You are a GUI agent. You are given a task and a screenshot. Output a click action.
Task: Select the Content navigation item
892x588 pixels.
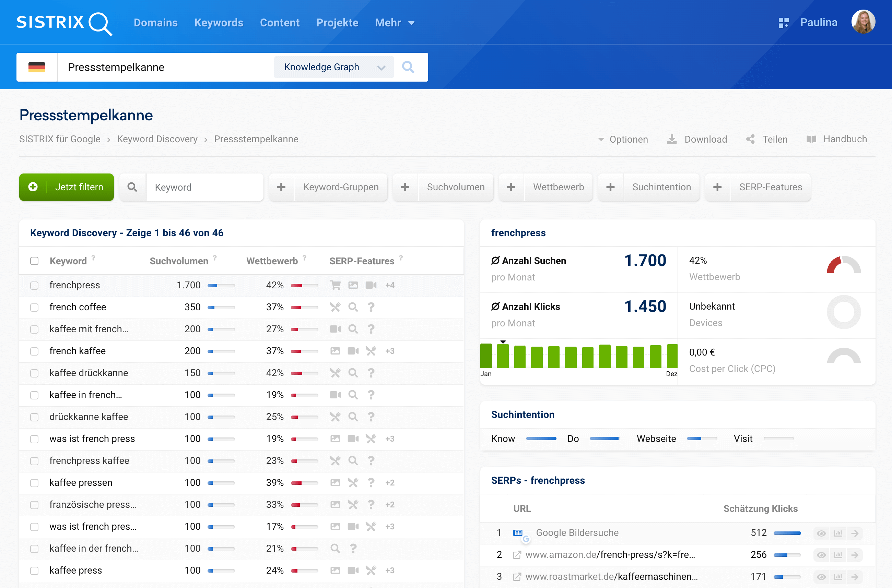click(x=279, y=22)
